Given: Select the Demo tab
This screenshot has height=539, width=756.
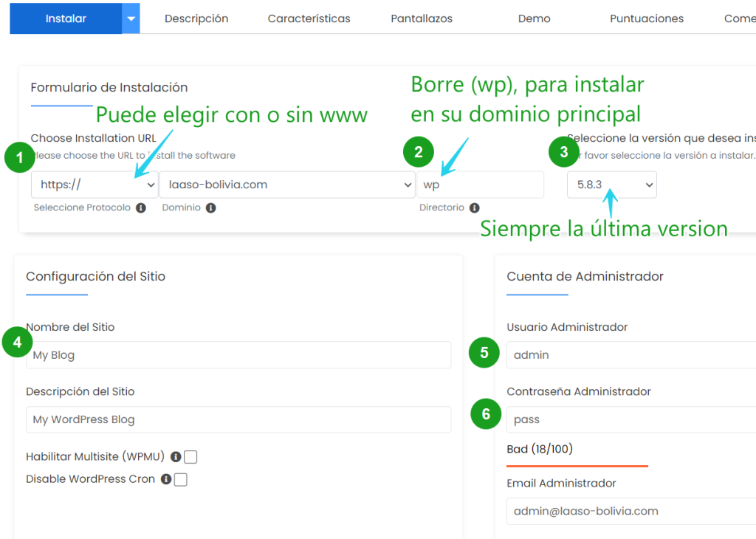Looking at the screenshot, I should (535, 18).
